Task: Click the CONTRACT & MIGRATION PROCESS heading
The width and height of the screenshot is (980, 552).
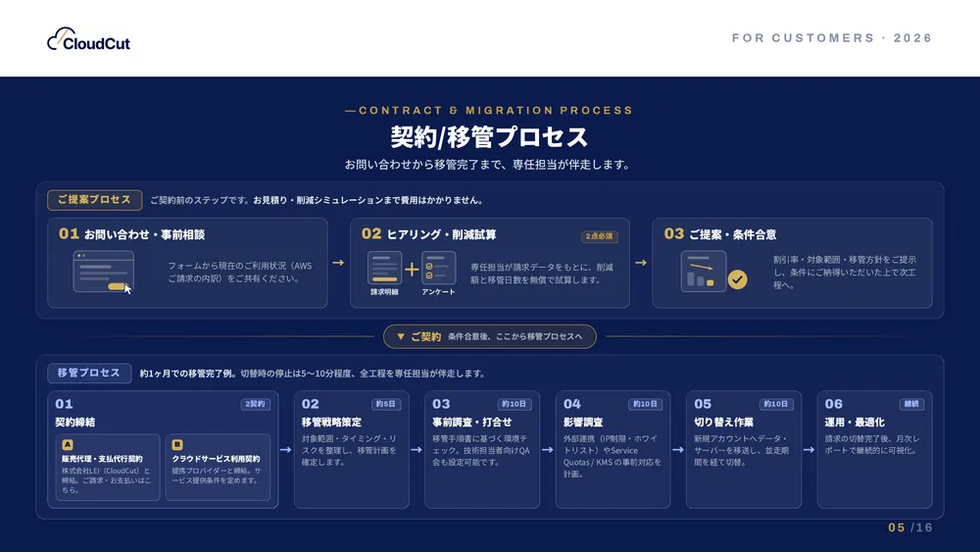Action: [x=489, y=111]
